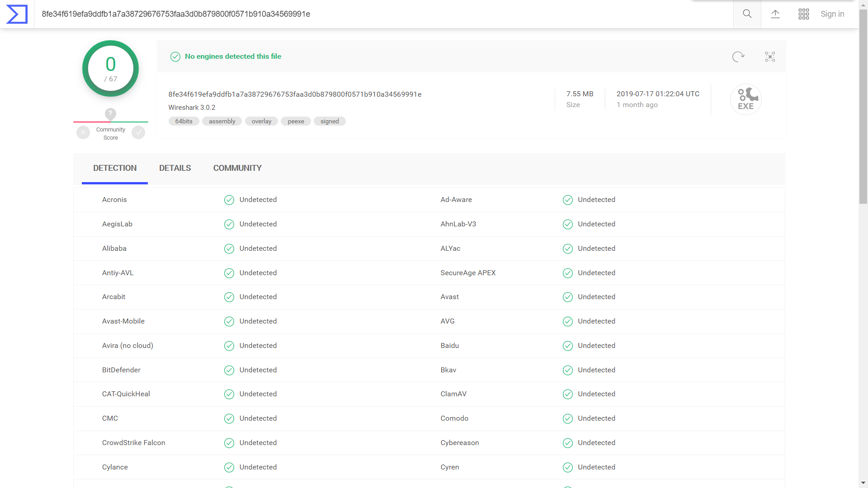
Task: Click the assembly tag
Action: (x=222, y=121)
